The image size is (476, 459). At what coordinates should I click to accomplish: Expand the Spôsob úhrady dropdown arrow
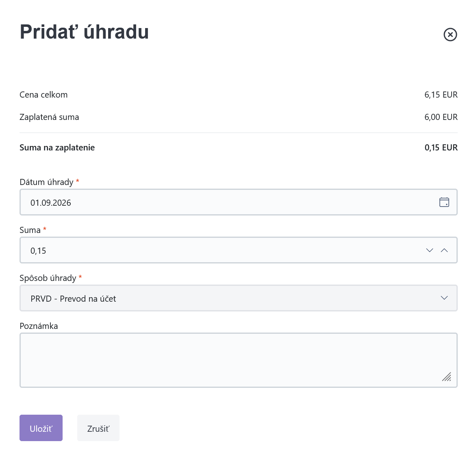[444, 298]
